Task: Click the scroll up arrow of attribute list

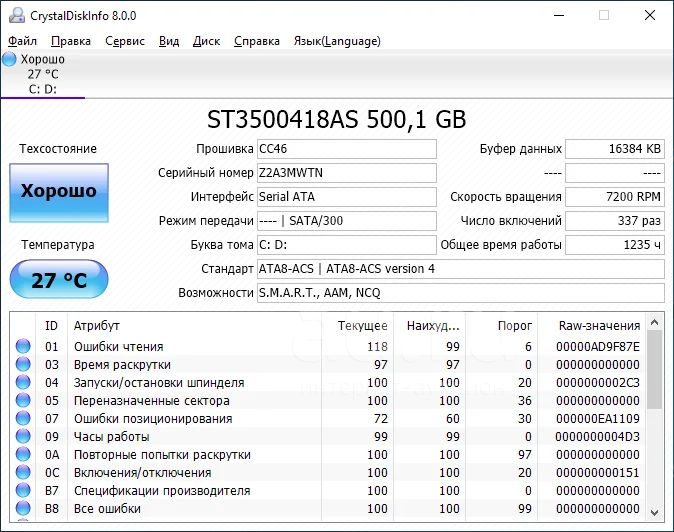Action: 654,322
